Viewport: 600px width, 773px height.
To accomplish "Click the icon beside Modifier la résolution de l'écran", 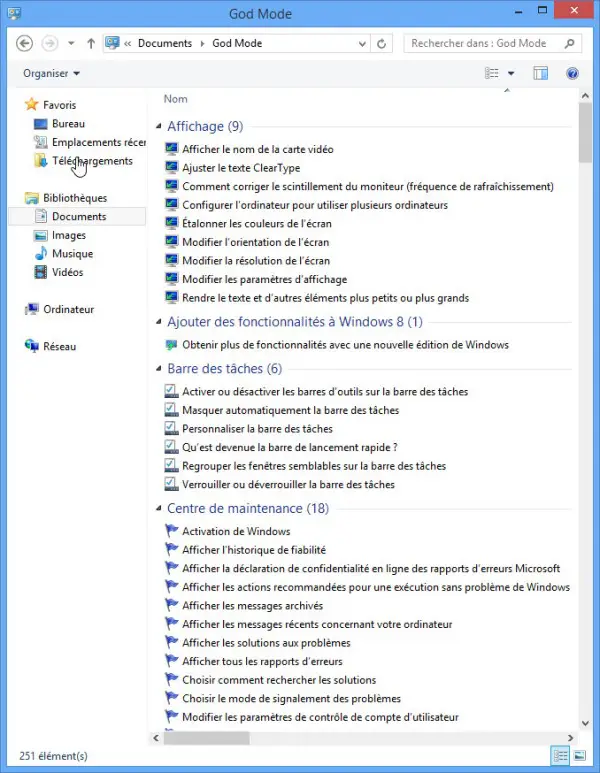I will [x=171, y=260].
